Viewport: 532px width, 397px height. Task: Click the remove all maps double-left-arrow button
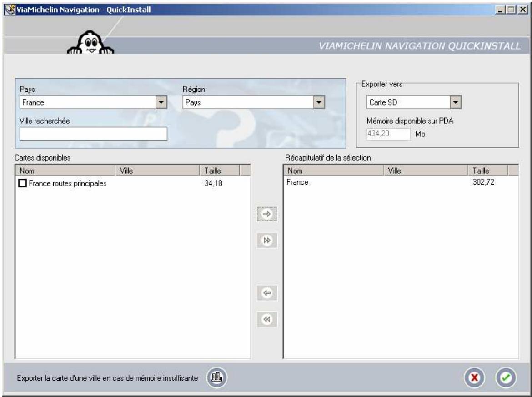tap(267, 319)
